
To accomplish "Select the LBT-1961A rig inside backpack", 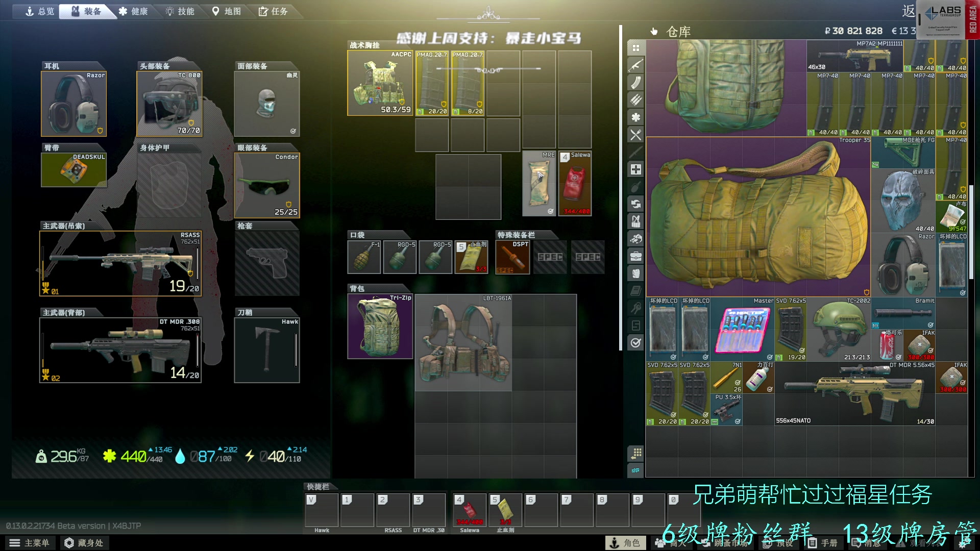I will pyautogui.click(x=463, y=342).
